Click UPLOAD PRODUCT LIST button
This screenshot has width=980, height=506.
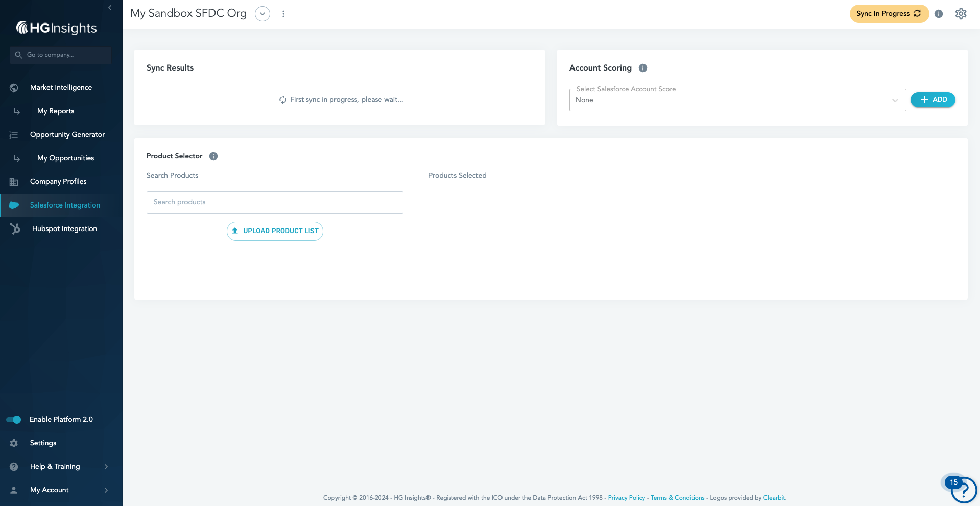click(x=275, y=231)
